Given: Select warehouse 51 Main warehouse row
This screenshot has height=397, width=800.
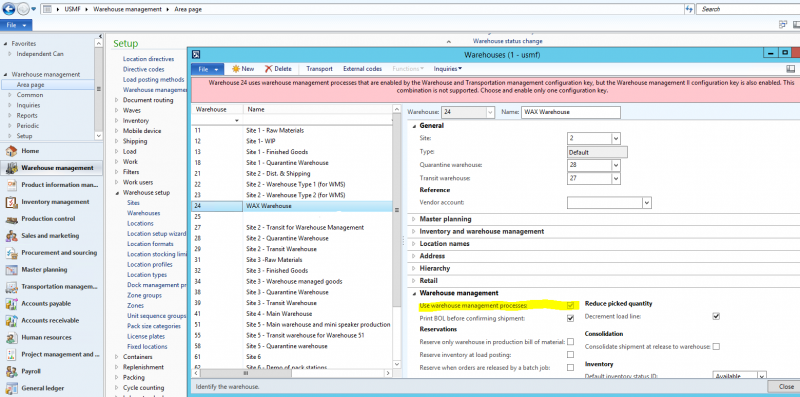Looking at the screenshot, I should click(x=292, y=325).
